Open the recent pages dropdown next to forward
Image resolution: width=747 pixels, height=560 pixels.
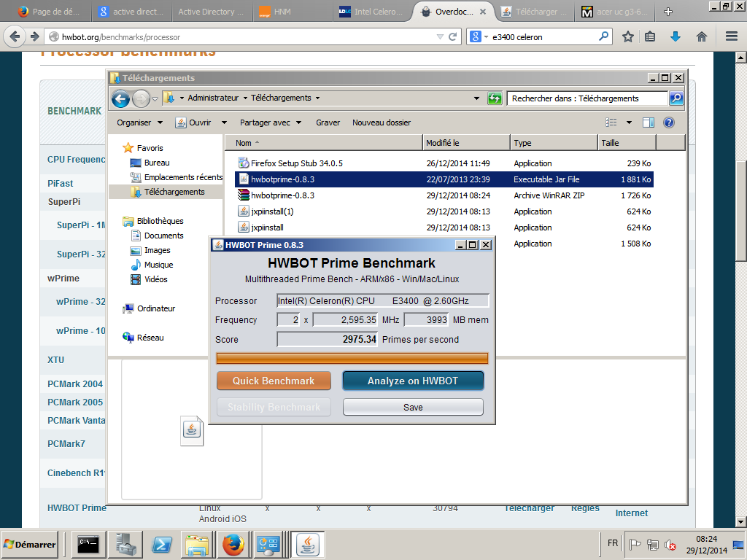point(155,99)
